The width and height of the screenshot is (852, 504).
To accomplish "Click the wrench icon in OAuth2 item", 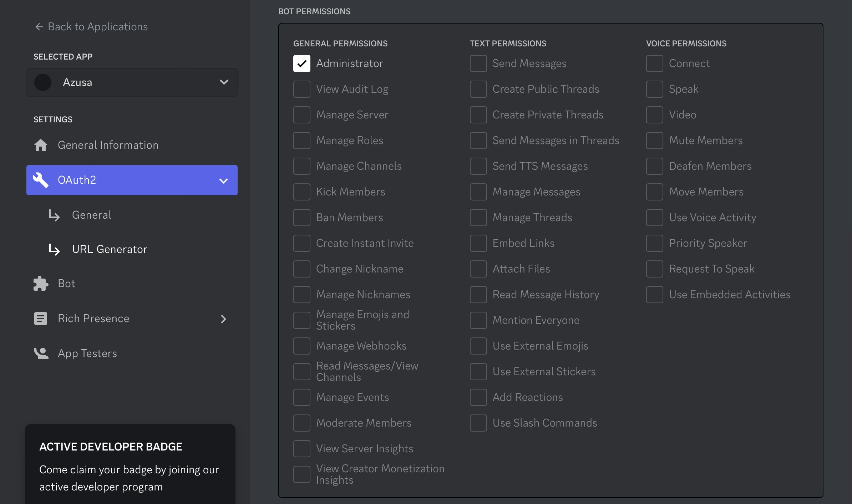I will 41,180.
